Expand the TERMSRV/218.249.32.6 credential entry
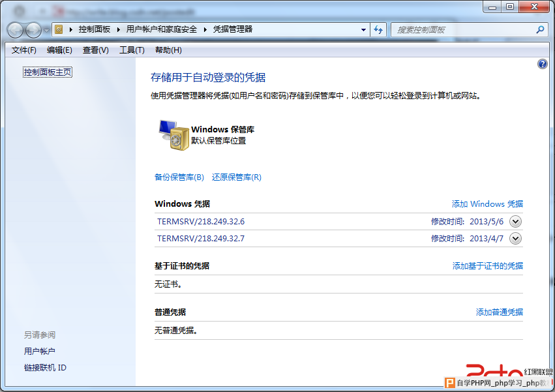Screen dimensions: 555x392 pos(515,222)
